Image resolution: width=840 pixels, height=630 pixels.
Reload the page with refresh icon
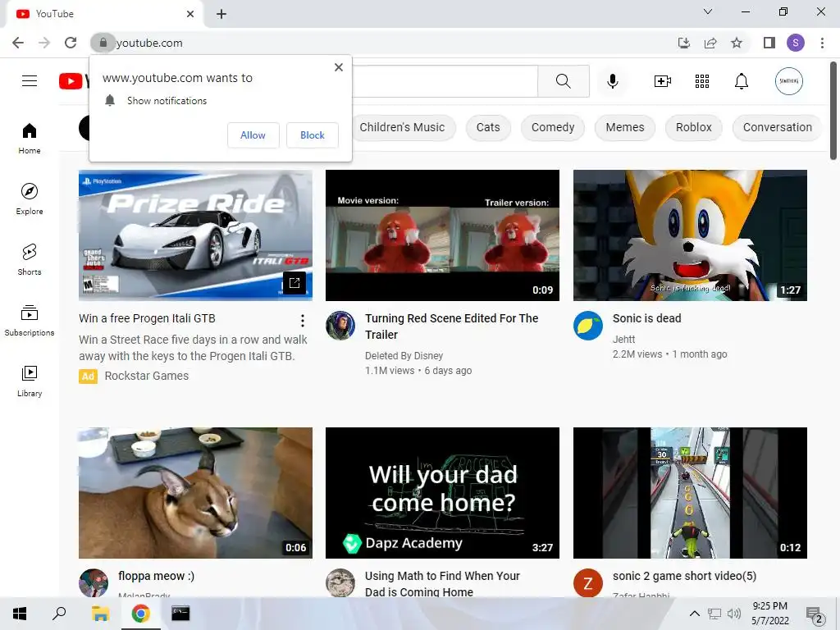[71, 43]
